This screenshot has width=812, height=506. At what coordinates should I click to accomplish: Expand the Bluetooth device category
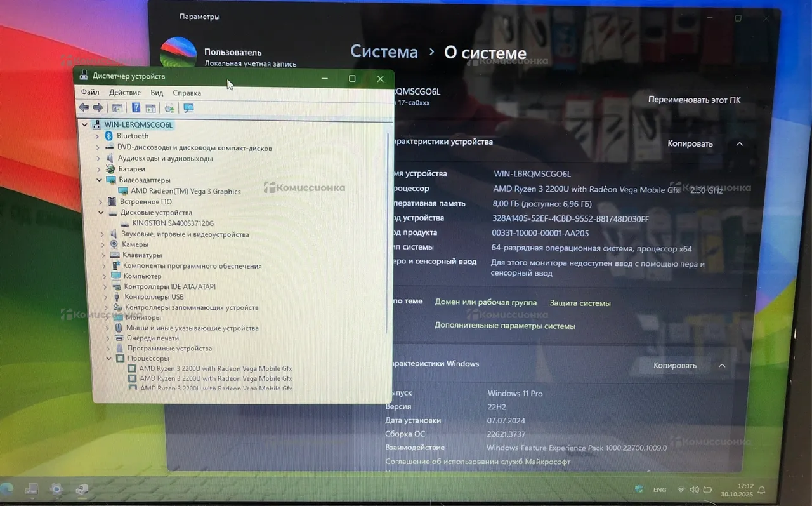click(x=97, y=136)
